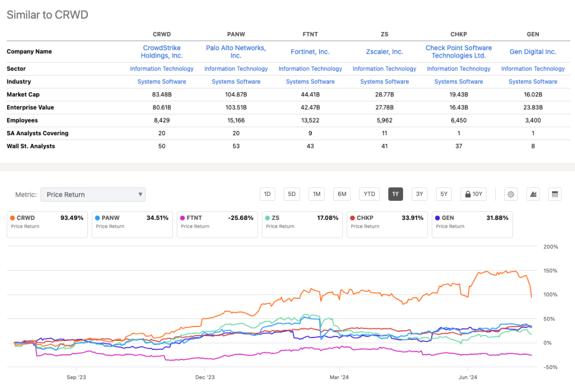This screenshot has height=392, width=575.
Task: Visit the Fortinet, Inc. company page
Action: [x=310, y=52]
